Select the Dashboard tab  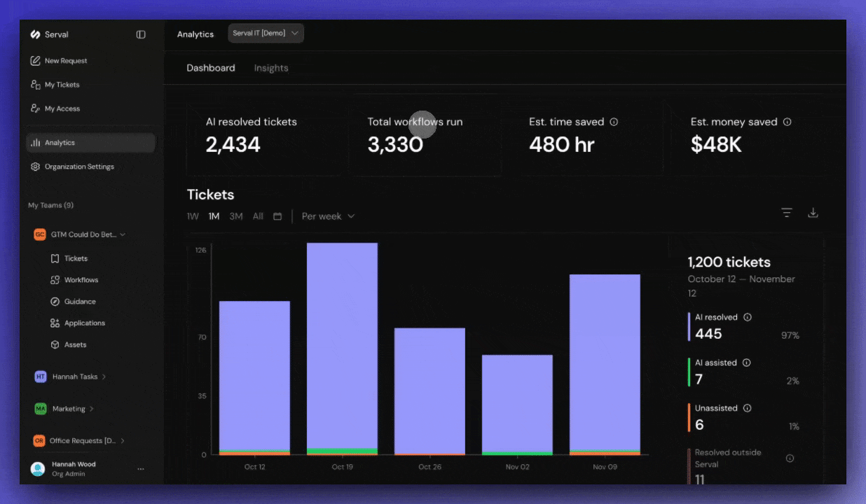click(210, 67)
